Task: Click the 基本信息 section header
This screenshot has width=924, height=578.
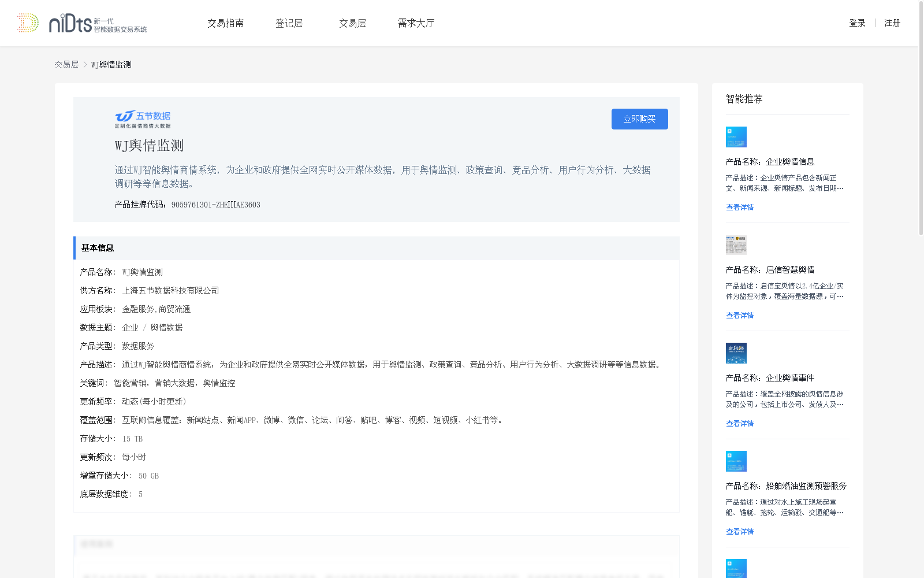Action: coord(377,248)
